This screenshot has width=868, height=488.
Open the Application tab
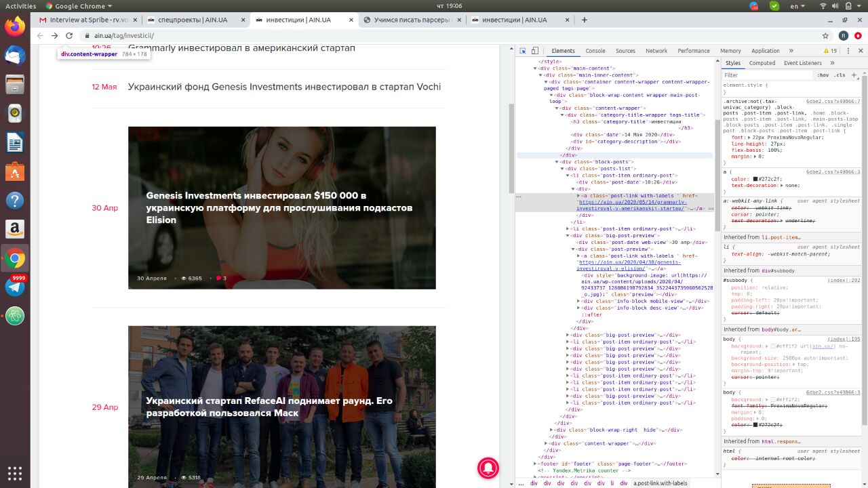click(766, 51)
